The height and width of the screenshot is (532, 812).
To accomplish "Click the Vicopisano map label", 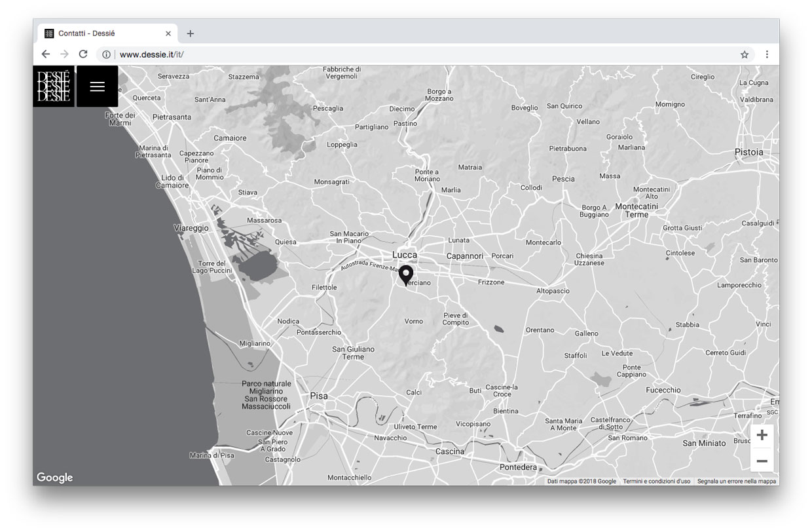I will [x=473, y=424].
